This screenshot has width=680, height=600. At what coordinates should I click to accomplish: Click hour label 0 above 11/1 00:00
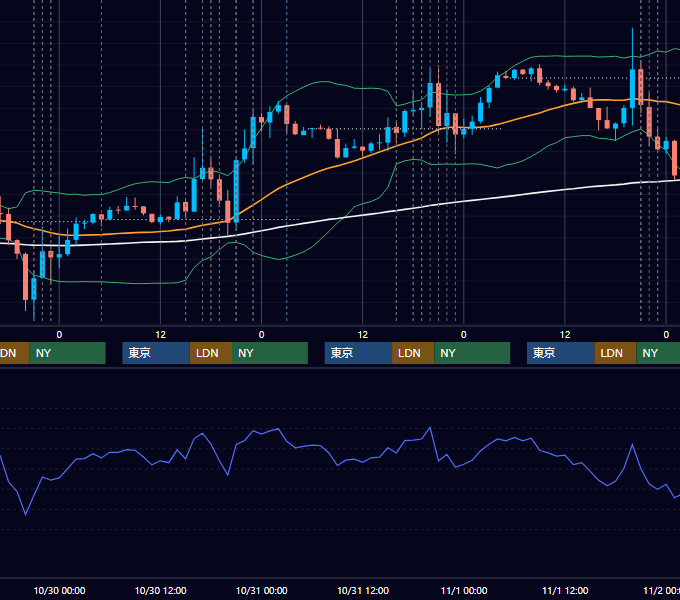(x=464, y=335)
